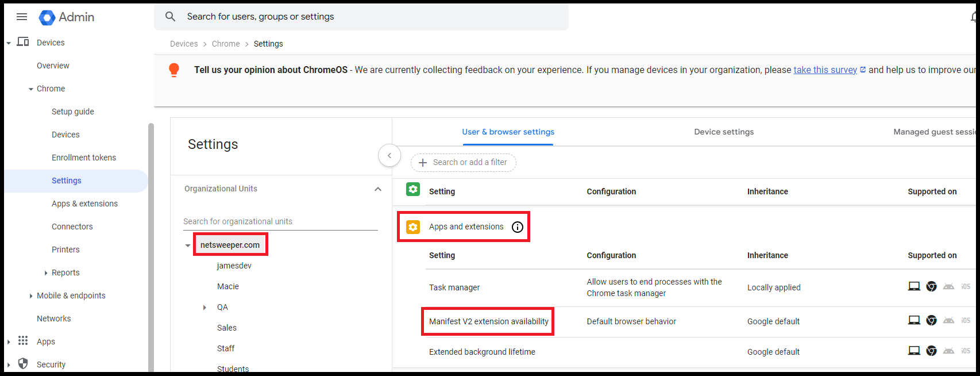The width and height of the screenshot is (980, 376).
Task: Click laptop icon in Extended background lifetime row
Action: (914, 351)
